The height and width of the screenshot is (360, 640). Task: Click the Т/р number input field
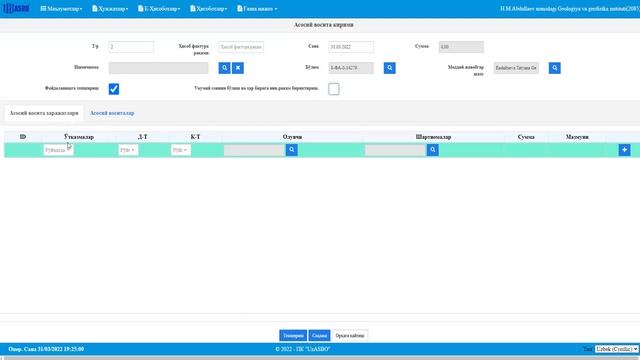[131, 47]
